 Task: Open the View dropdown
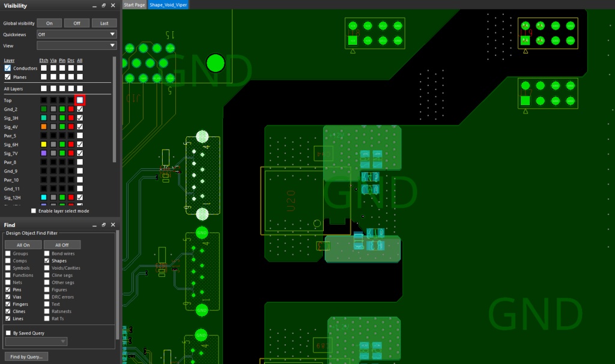coord(76,46)
